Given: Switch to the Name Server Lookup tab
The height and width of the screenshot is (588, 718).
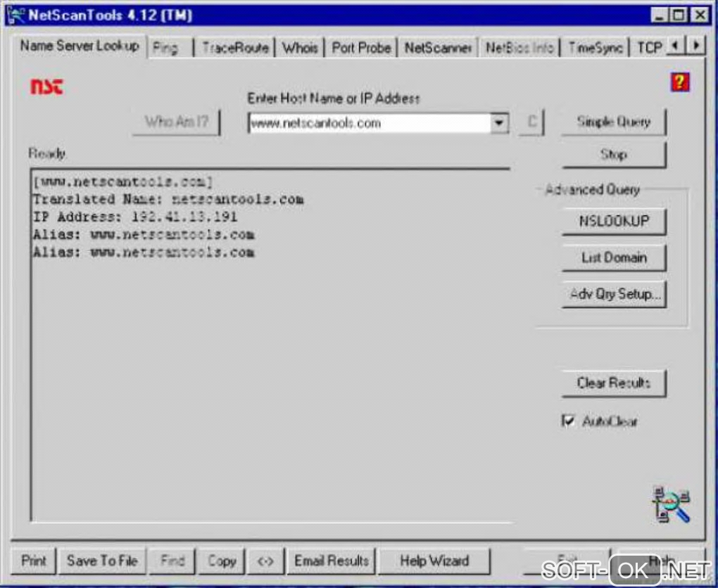Looking at the screenshot, I should point(80,46).
